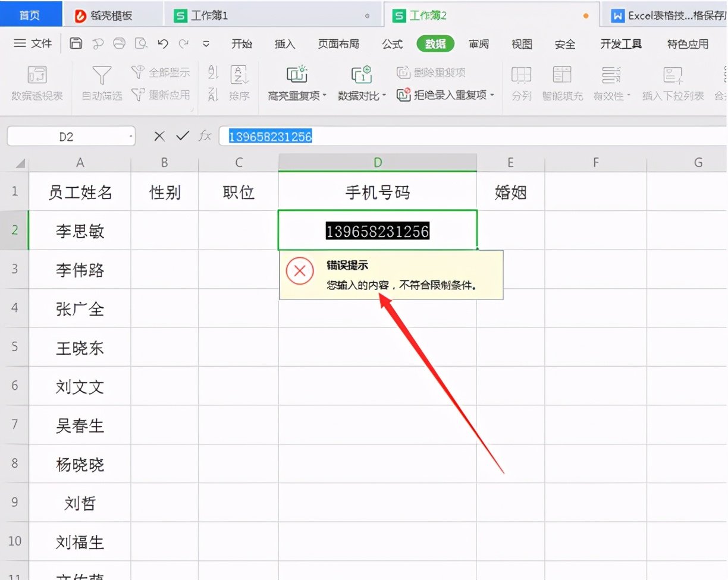This screenshot has height=580, width=728.
Task: Click the Text to Columns (分列) icon
Action: click(x=521, y=75)
